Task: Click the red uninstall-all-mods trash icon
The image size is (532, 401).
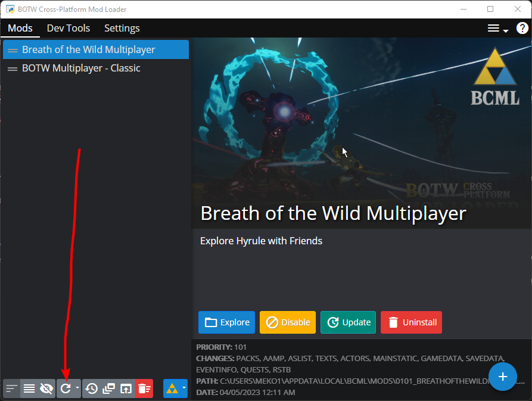Action: coord(144,388)
